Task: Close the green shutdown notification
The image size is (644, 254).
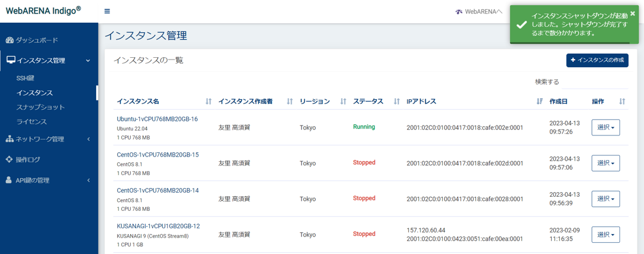Action: tap(632, 13)
